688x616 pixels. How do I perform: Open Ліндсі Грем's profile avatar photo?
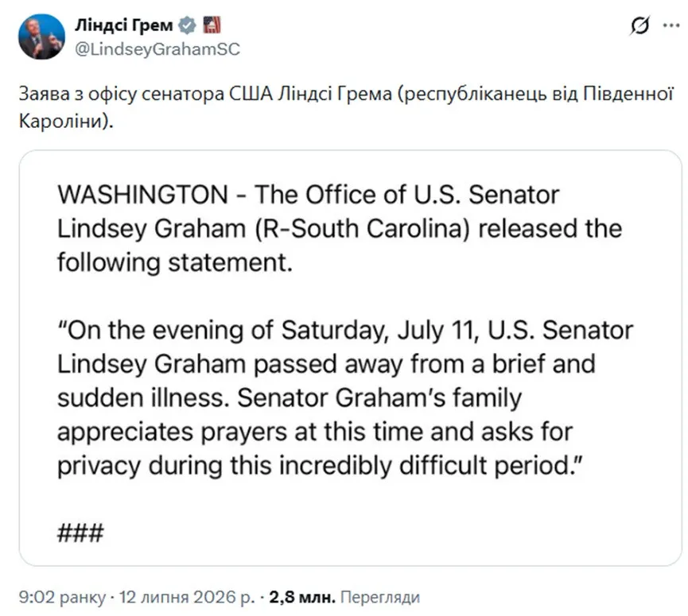click(x=41, y=37)
